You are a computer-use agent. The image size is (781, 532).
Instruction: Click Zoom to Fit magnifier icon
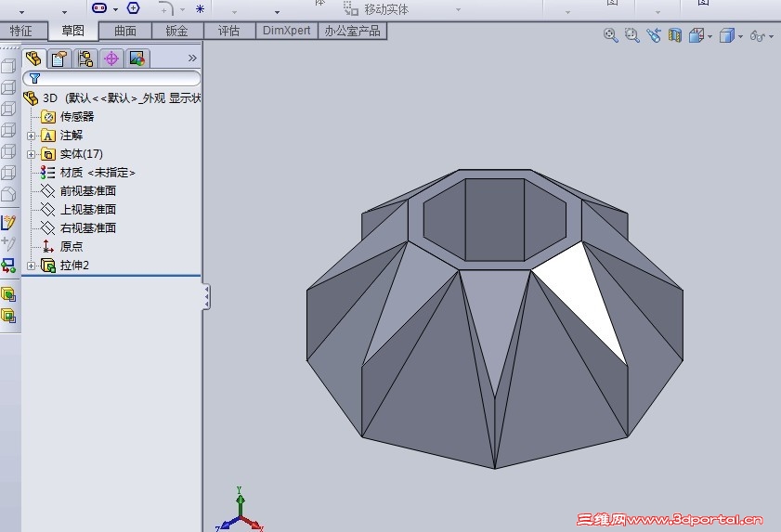coord(611,35)
